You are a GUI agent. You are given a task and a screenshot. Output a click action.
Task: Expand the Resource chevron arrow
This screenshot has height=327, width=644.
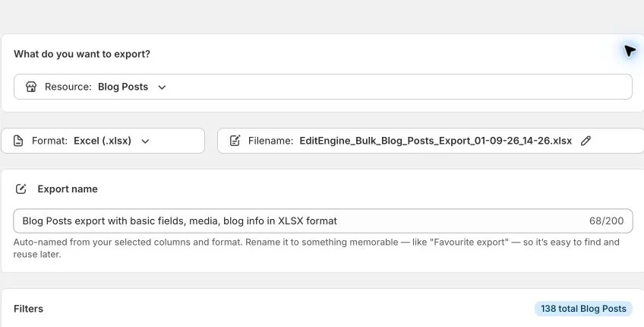click(x=162, y=87)
